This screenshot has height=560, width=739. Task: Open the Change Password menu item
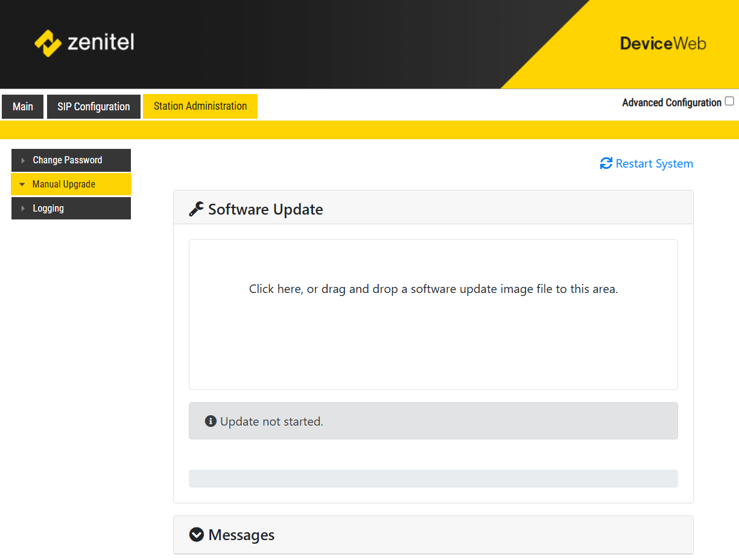68,160
